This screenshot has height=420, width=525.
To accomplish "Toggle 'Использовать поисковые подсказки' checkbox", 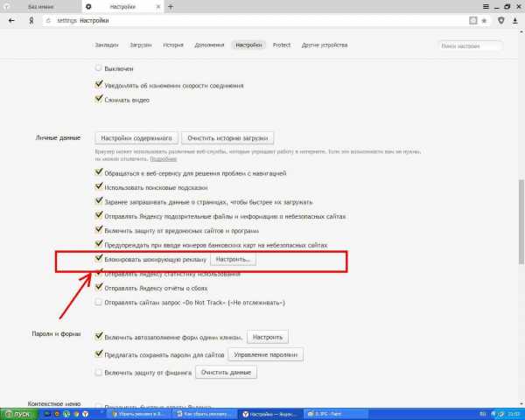I will 98,186.
